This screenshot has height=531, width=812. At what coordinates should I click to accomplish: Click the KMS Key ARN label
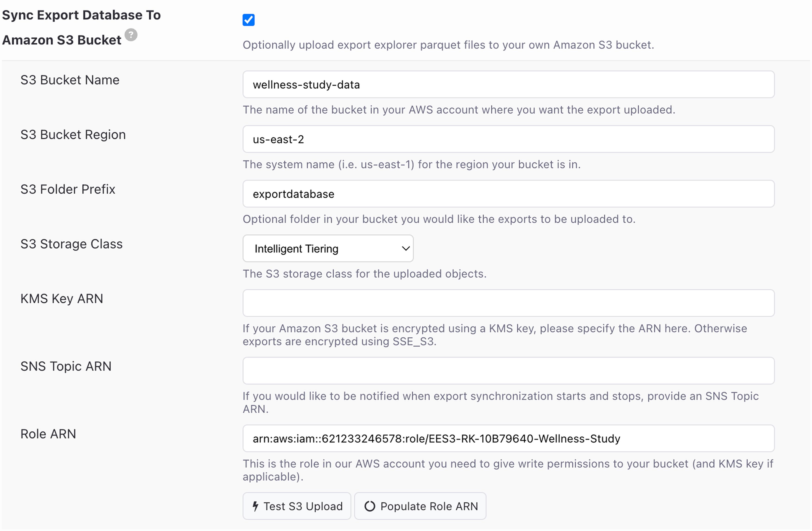(x=62, y=298)
